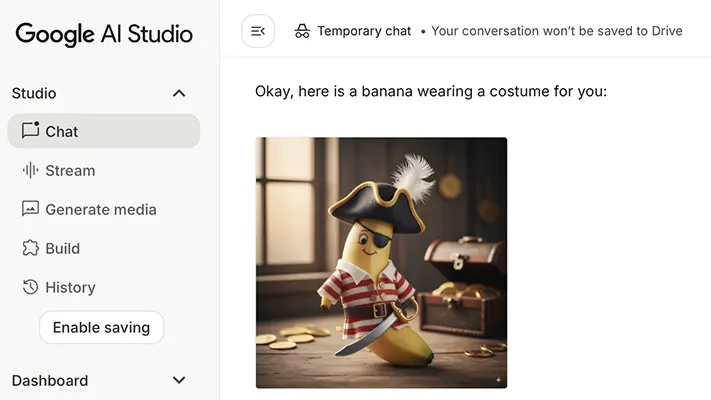Click the Generate media image icon
711x400 pixels.
coord(30,209)
